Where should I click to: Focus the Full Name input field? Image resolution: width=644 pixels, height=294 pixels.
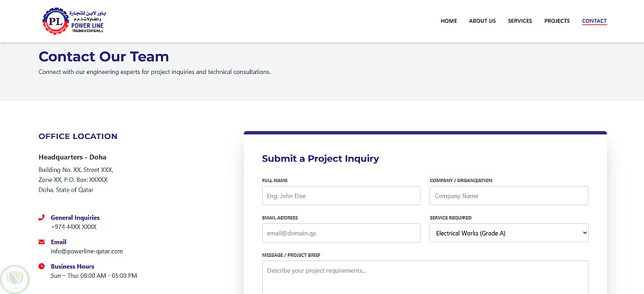pyautogui.click(x=341, y=196)
